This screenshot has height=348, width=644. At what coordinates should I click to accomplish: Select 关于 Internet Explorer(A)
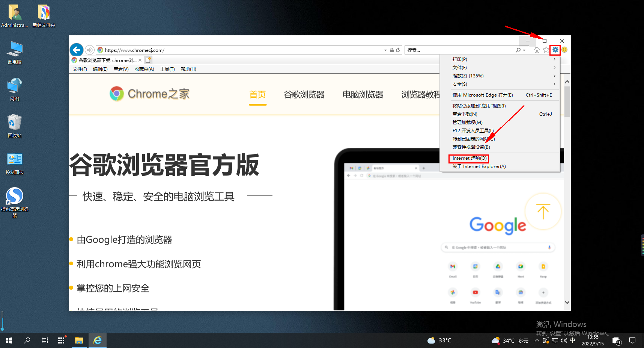[x=479, y=166]
